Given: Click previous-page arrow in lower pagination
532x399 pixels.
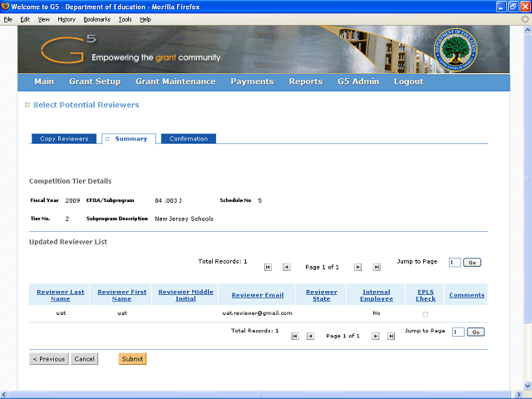Looking at the screenshot, I should 310,336.
